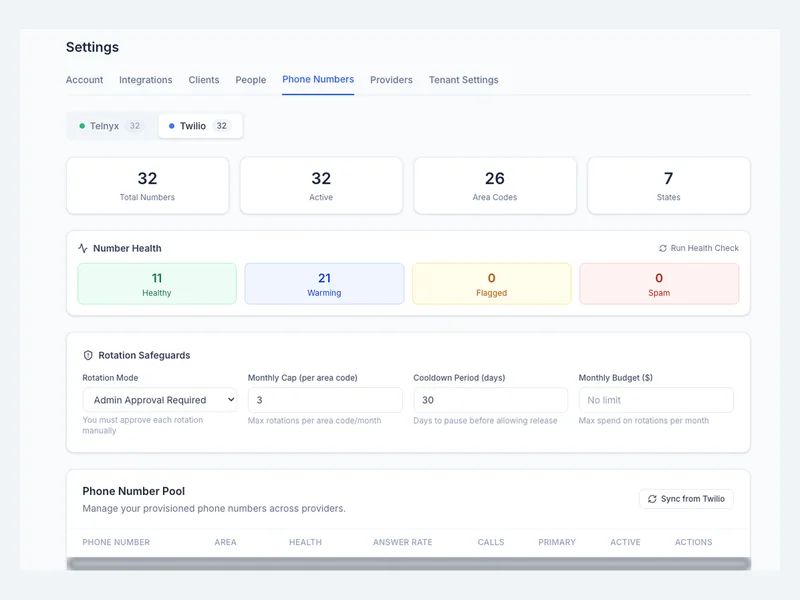Sort by CALLS column header
Image resolution: width=800 pixels, height=600 pixels.
click(x=491, y=542)
